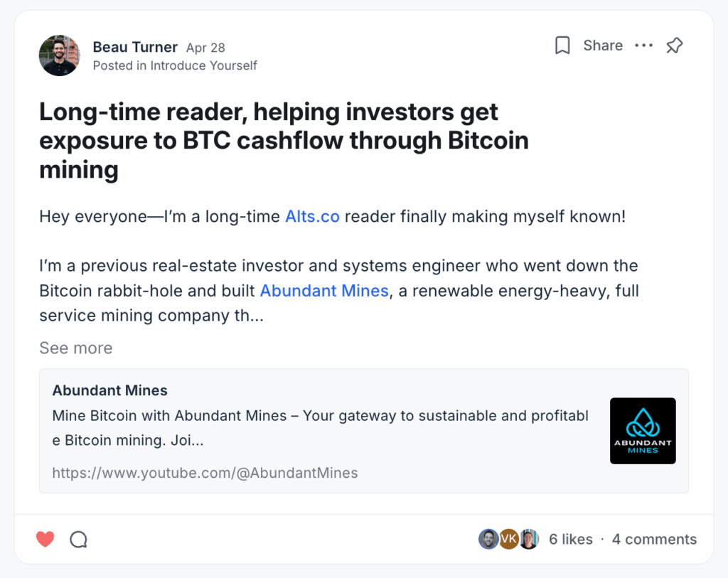Toggle the pin on this post
The width and height of the screenshot is (728, 578).
point(674,45)
